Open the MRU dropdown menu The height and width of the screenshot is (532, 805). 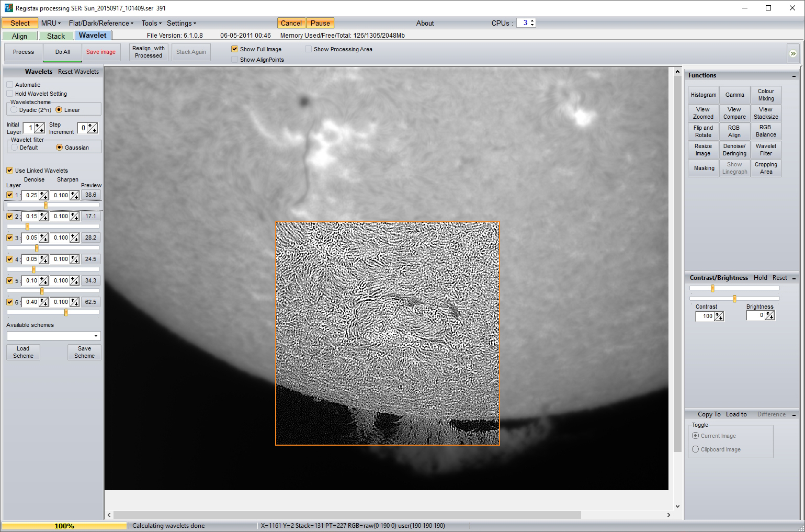pos(51,23)
